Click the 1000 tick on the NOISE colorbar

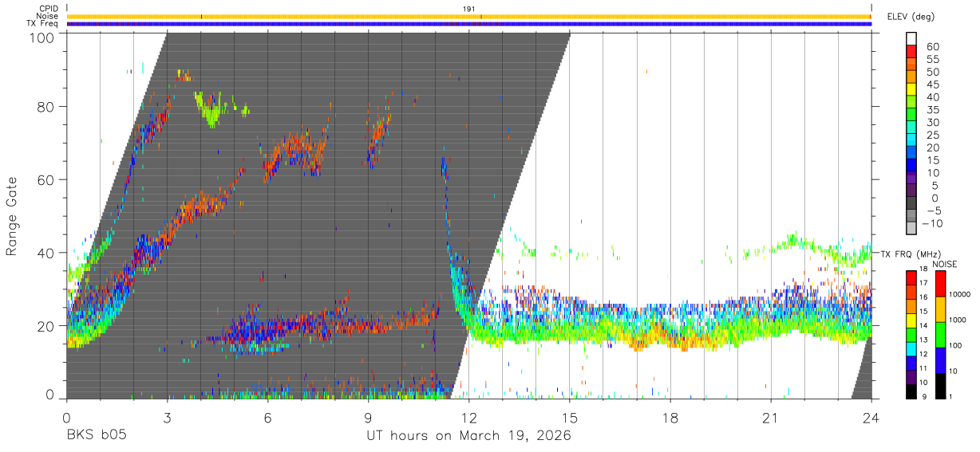point(957,321)
